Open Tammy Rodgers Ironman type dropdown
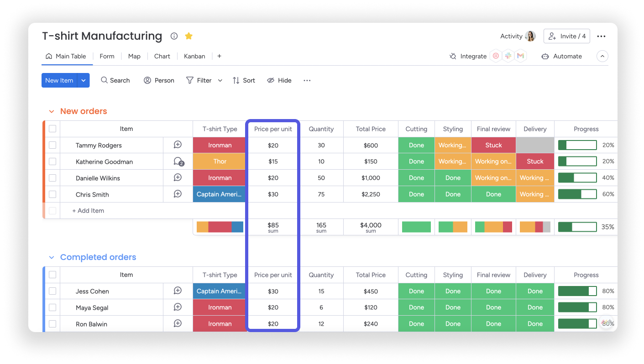 click(219, 145)
